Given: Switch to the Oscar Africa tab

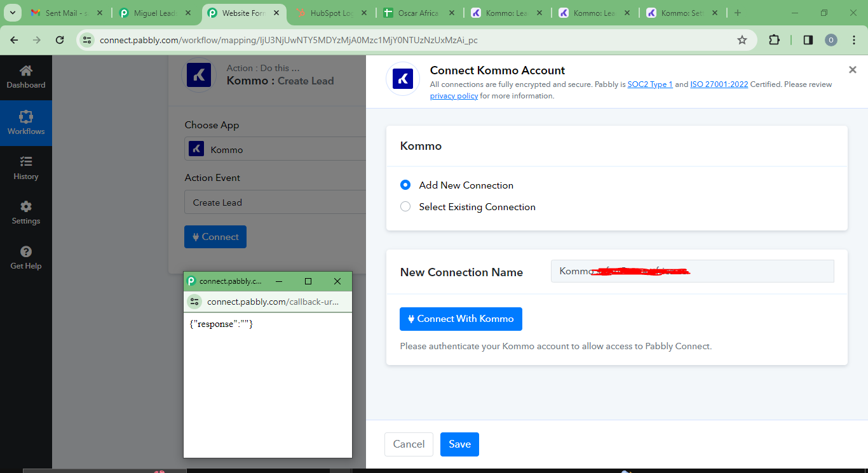Looking at the screenshot, I should [419, 13].
